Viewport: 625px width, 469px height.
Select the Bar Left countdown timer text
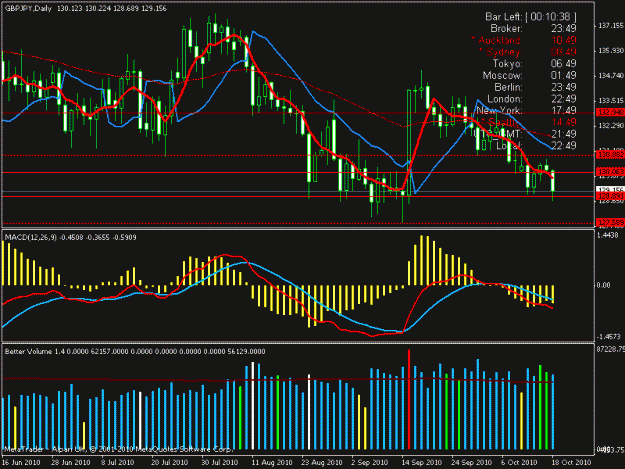pos(531,17)
